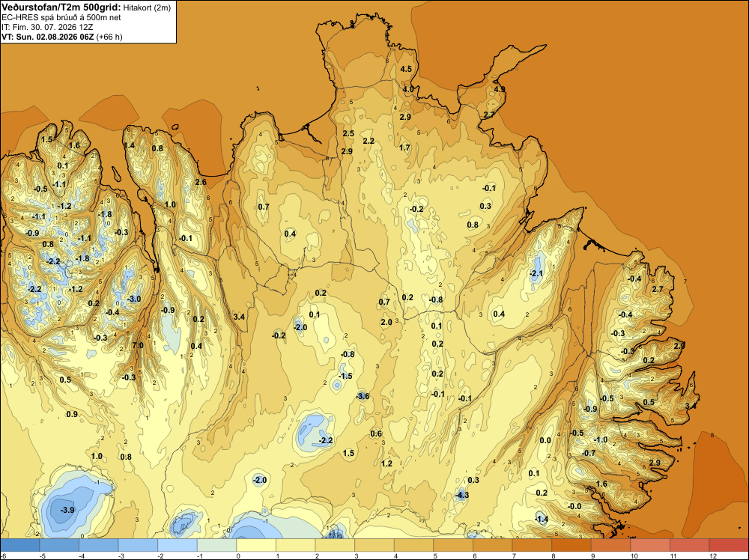This screenshot has width=749, height=560.
Task: Pick the legend swatch between -4 and -3
Action: pos(98,545)
